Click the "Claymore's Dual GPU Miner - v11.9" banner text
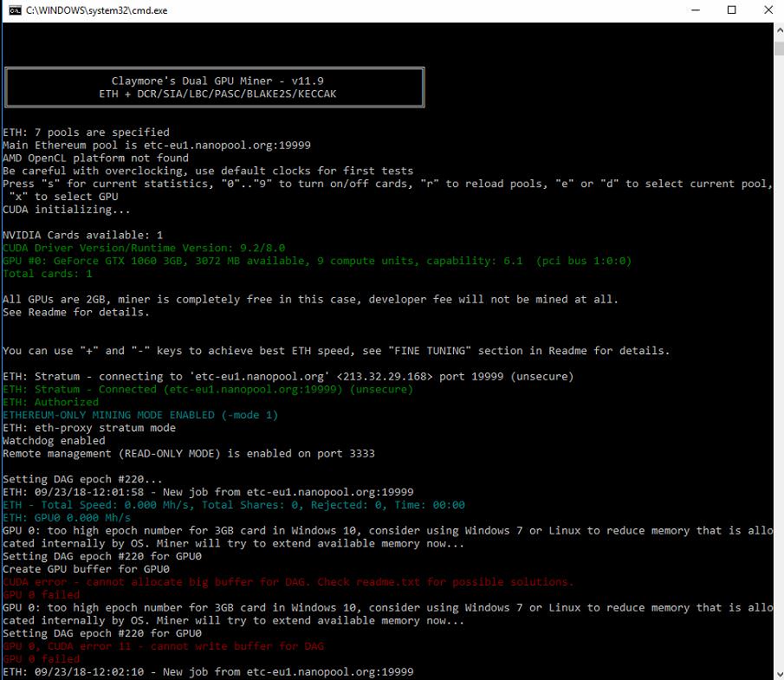 (217, 81)
